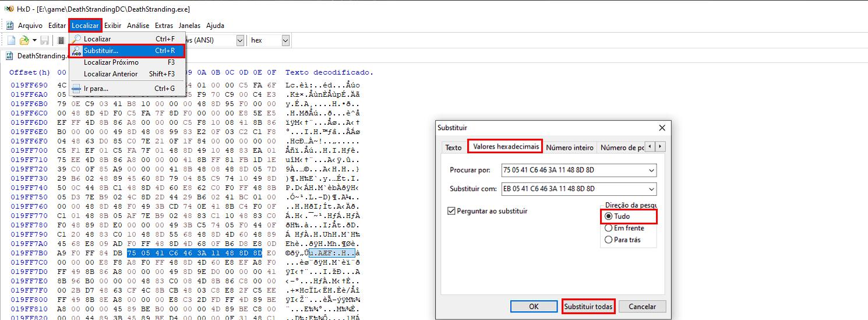Toggle Perguntar ao substituir checkbox
This screenshot has height=320, width=868.
click(x=451, y=211)
